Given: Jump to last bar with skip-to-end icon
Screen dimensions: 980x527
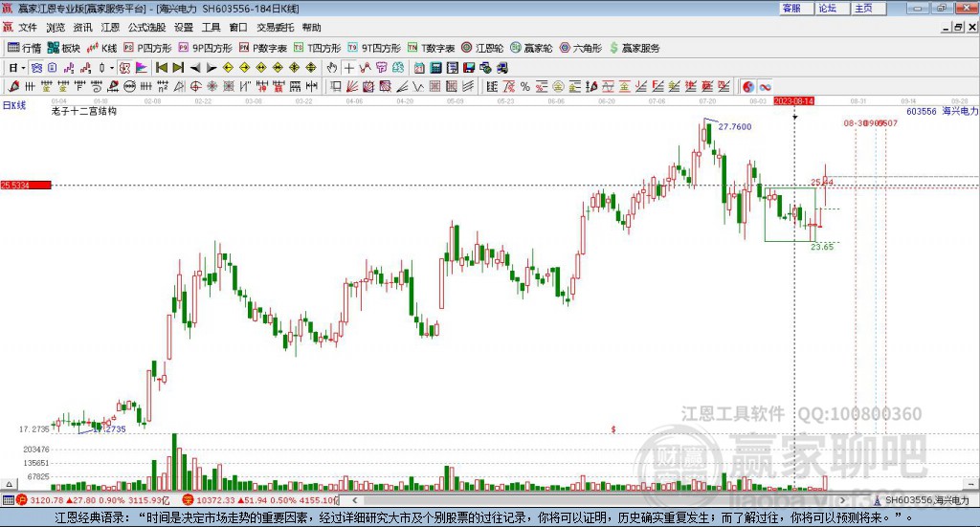Looking at the screenshot, I should pos(178,68).
